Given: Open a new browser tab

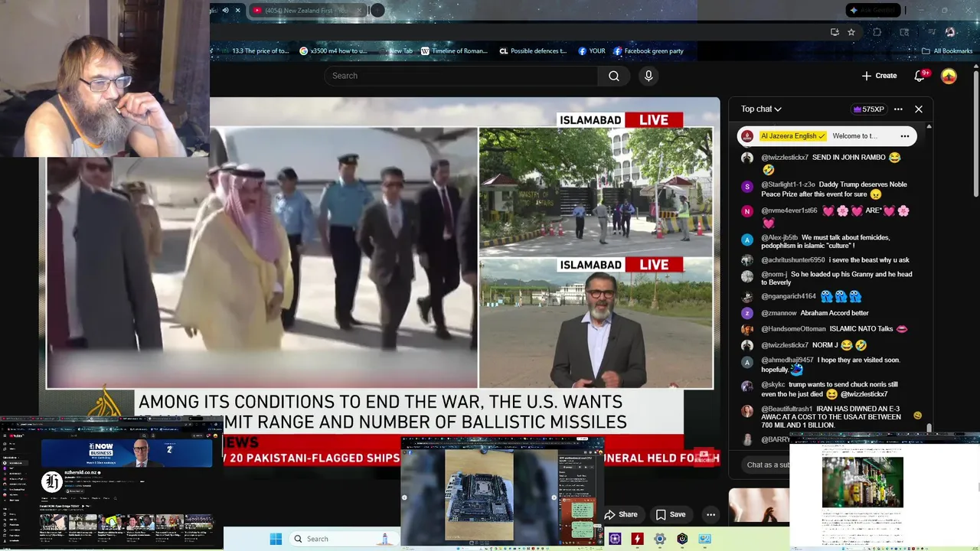Looking at the screenshot, I should point(377,10).
